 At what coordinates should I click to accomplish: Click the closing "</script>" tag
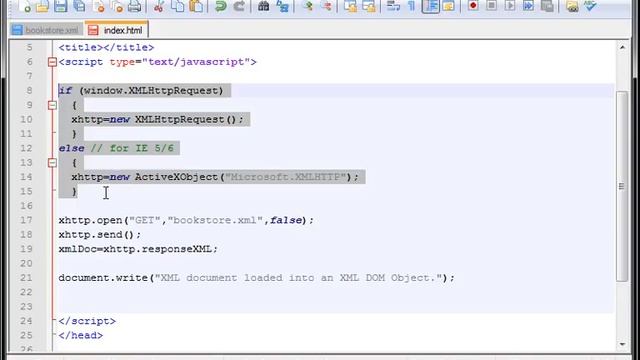point(87,321)
